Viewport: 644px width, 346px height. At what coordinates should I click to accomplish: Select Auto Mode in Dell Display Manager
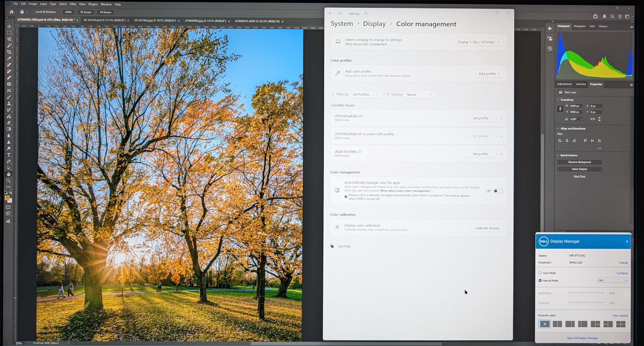point(540,273)
